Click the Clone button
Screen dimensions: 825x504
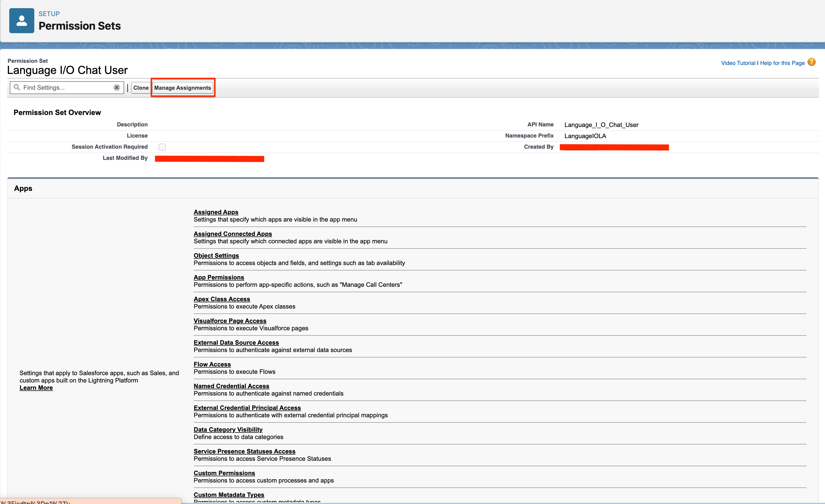tap(141, 88)
